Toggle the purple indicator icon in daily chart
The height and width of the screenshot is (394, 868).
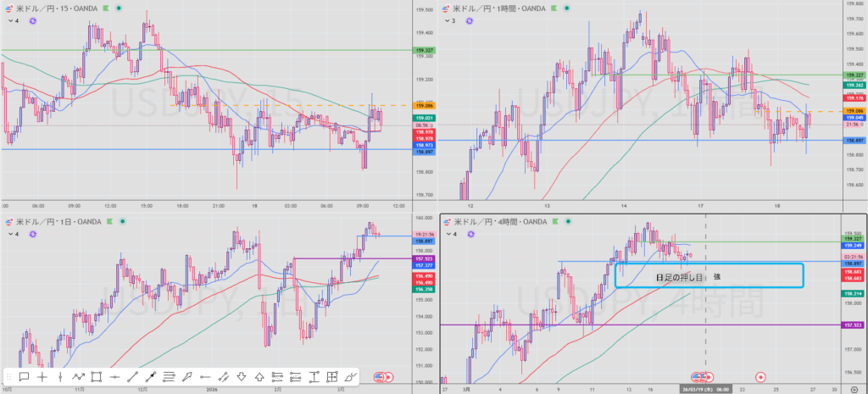click(32, 234)
